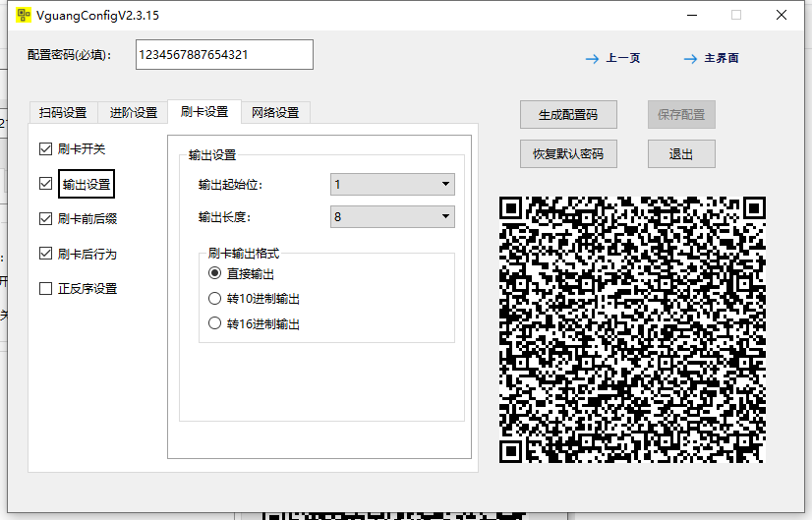Return to main screen via 主界面 link

point(722,58)
